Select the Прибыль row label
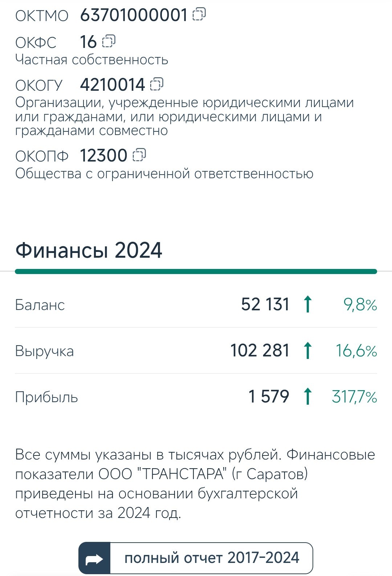Viewport: 392px width, 576px height. 46,397
